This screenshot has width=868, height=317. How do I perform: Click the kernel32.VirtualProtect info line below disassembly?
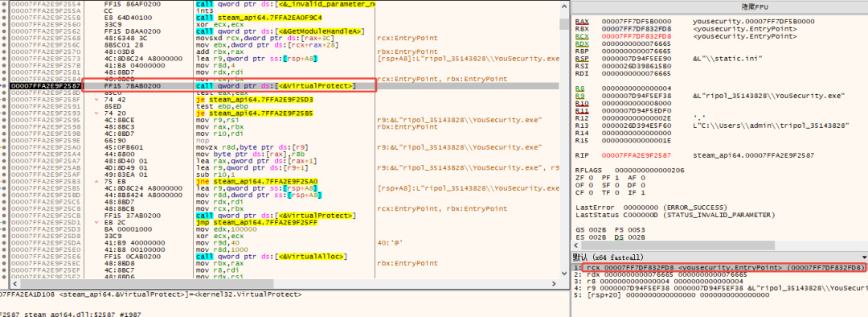[151, 294]
